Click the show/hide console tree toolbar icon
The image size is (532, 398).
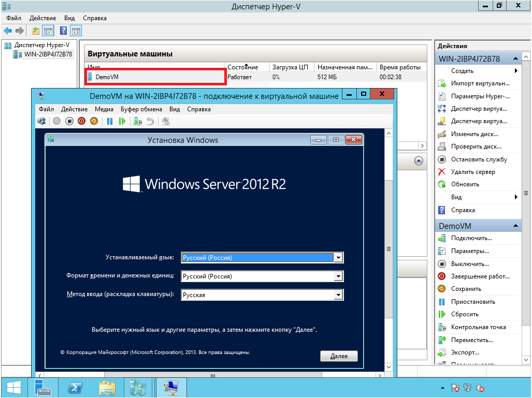coord(48,31)
